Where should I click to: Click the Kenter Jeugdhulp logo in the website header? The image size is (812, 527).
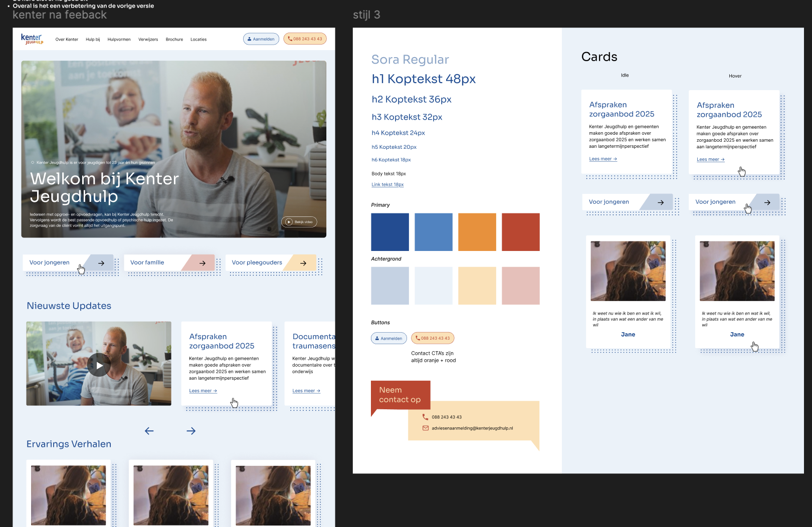[32, 39]
